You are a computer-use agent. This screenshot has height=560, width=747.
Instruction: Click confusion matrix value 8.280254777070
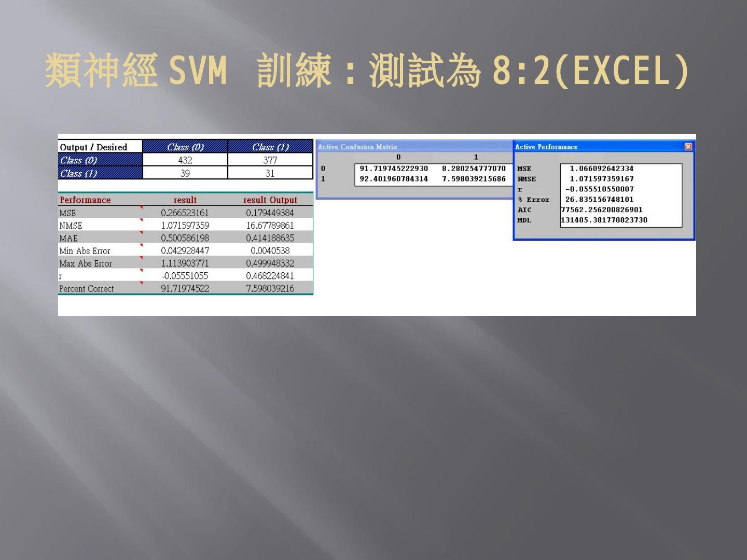pyautogui.click(x=474, y=169)
